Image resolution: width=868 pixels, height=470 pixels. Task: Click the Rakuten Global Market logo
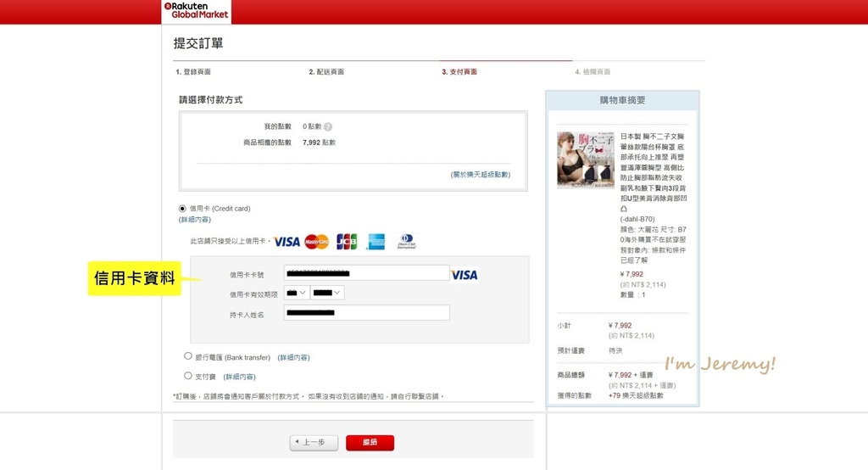click(196, 11)
